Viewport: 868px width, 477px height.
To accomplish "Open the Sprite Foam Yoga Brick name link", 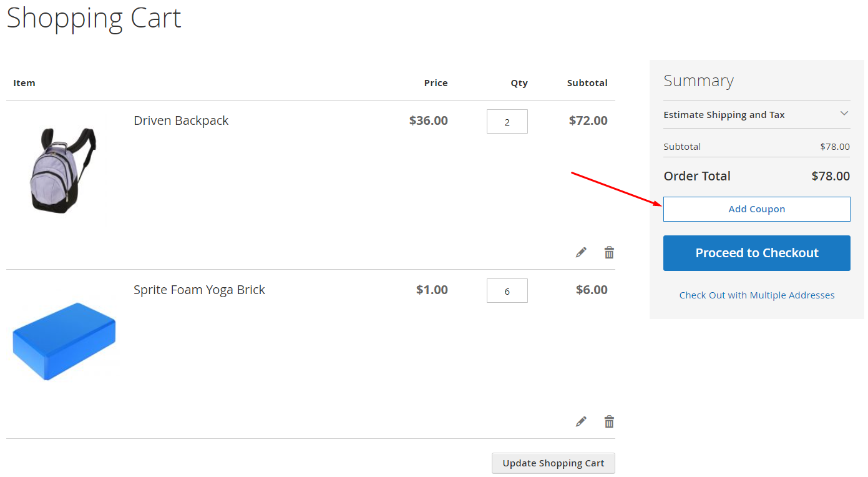I will pyautogui.click(x=199, y=290).
